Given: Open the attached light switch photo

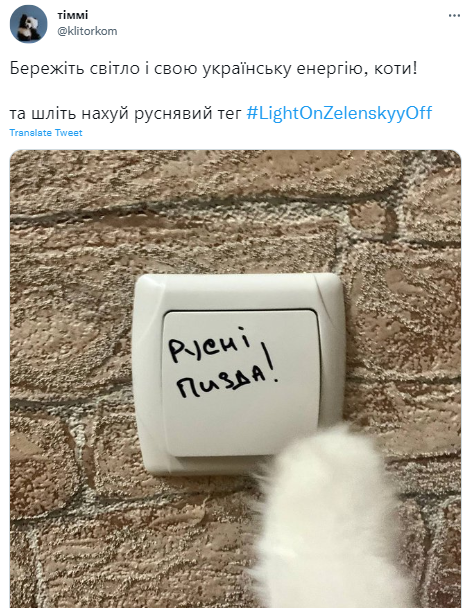Looking at the screenshot, I should (x=235, y=379).
